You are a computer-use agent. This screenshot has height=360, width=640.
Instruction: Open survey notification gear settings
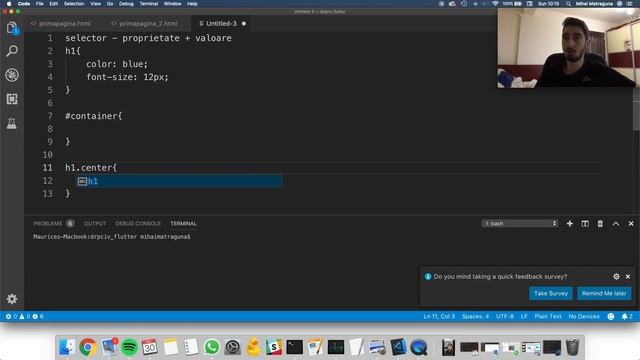tap(616, 276)
